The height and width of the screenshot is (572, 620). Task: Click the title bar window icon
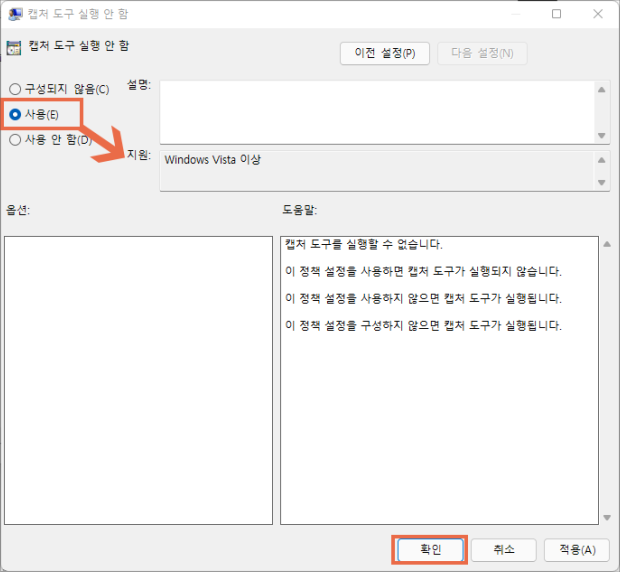(15, 14)
